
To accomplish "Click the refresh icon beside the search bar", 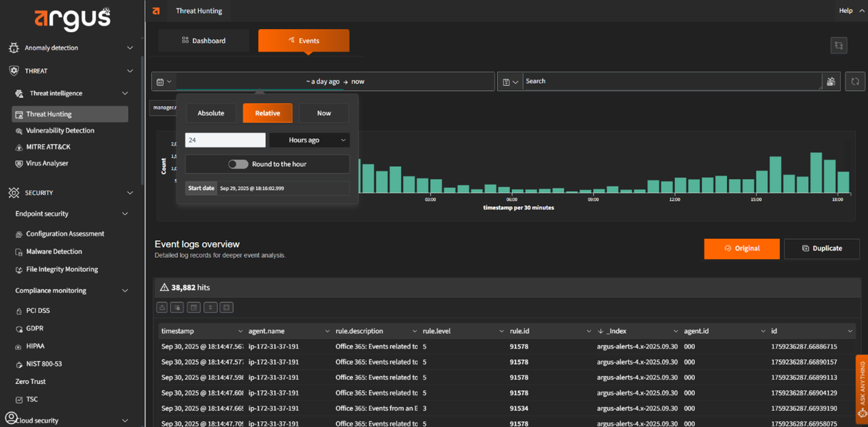I will [855, 81].
